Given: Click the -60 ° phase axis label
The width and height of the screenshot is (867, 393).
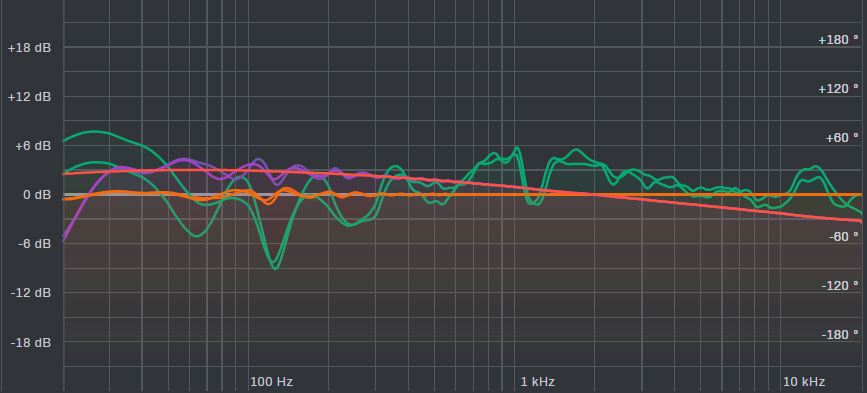Looking at the screenshot, I should point(844,237).
